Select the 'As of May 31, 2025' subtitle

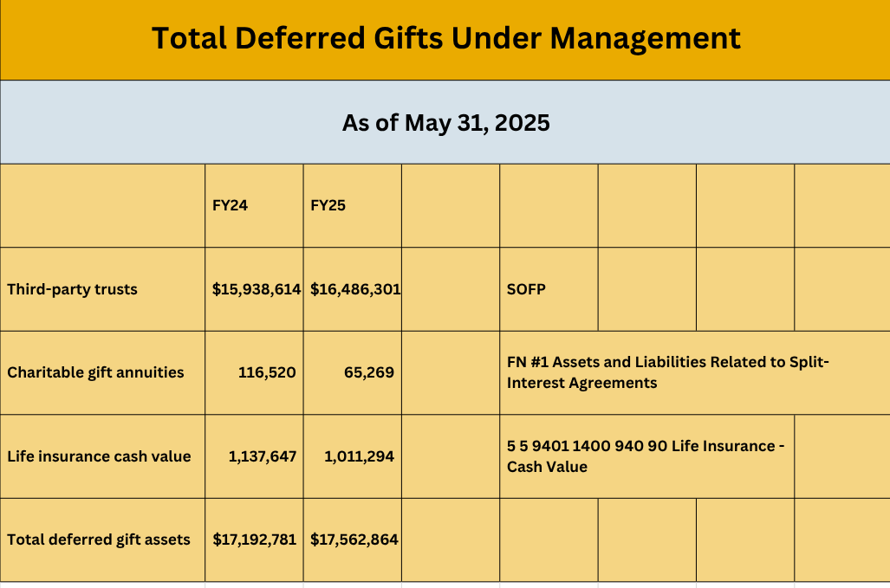[445, 123]
